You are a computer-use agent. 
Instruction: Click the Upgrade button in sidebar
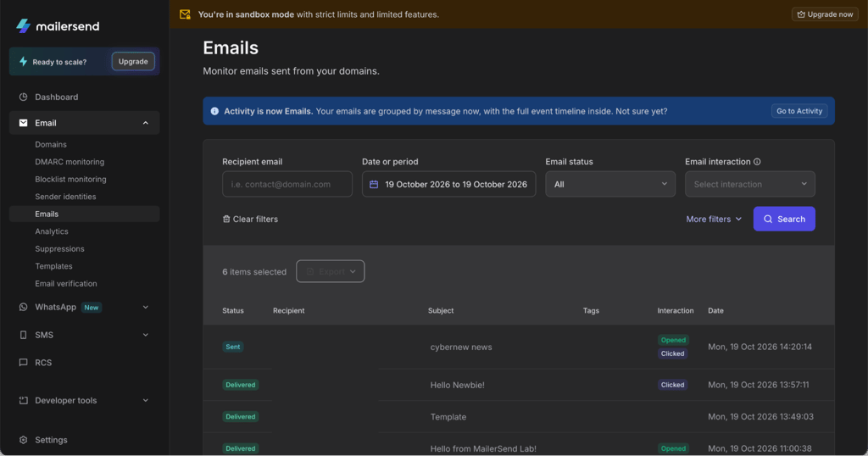(x=133, y=61)
